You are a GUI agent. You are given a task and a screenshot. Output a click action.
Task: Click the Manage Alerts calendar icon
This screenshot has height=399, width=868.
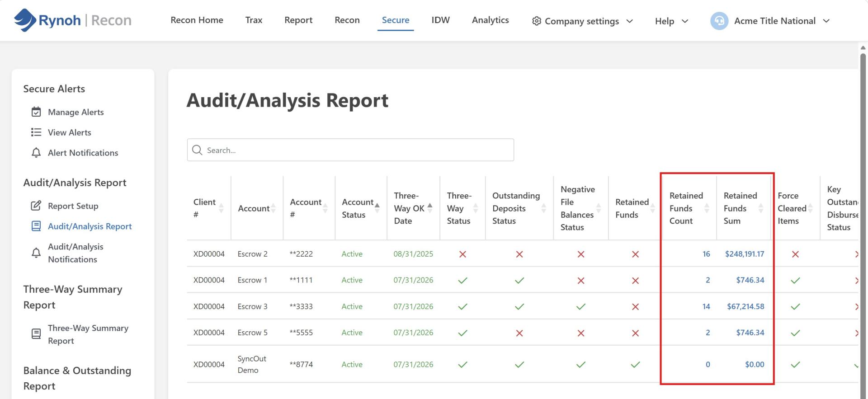click(x=36, y=112)
